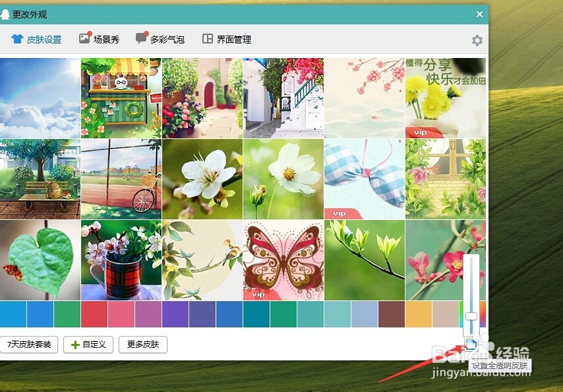563x392 pixels.
Task: Click the camera icon beside 场景秀
Action: (84, 38)
